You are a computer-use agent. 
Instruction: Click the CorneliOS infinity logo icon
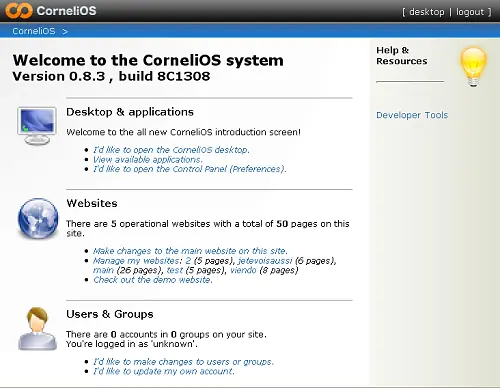point(19,11)
